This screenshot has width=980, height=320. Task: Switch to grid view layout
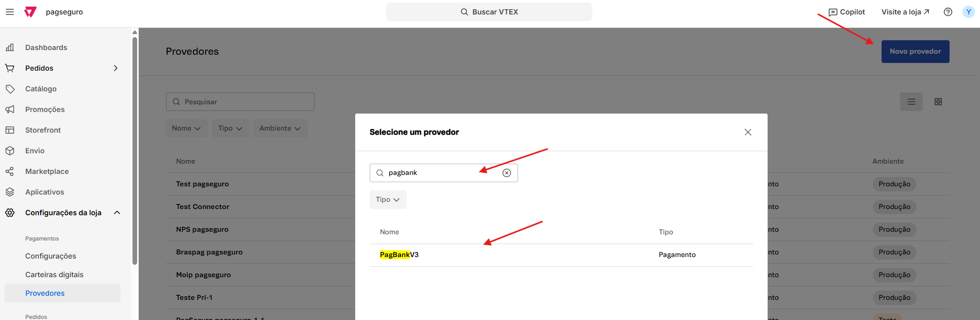tap(938, 102)
